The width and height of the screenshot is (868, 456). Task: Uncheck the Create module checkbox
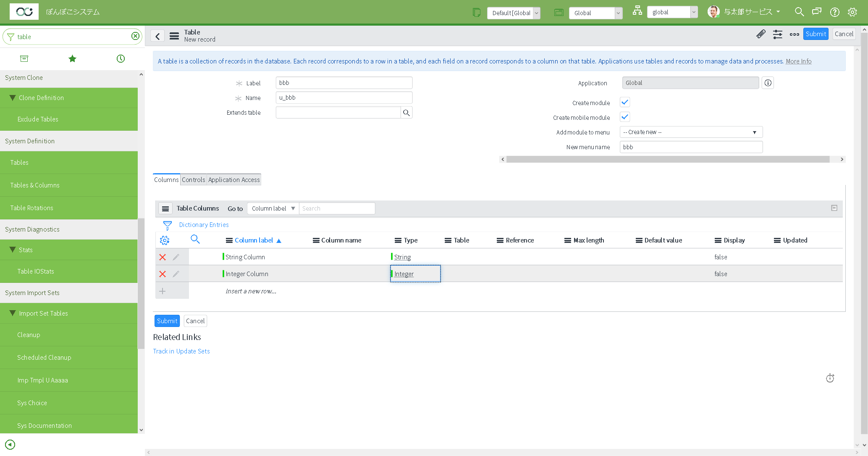point(624,102)
